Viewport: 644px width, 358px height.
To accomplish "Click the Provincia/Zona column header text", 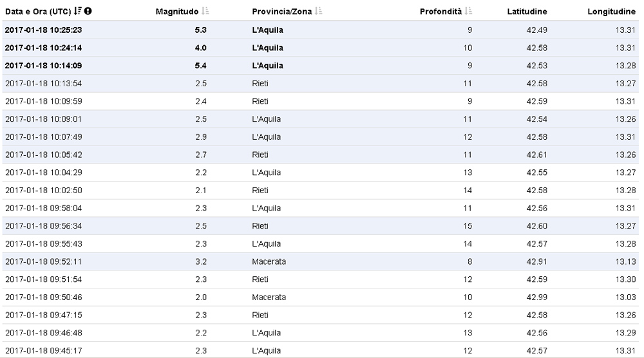I will (282, 12).
